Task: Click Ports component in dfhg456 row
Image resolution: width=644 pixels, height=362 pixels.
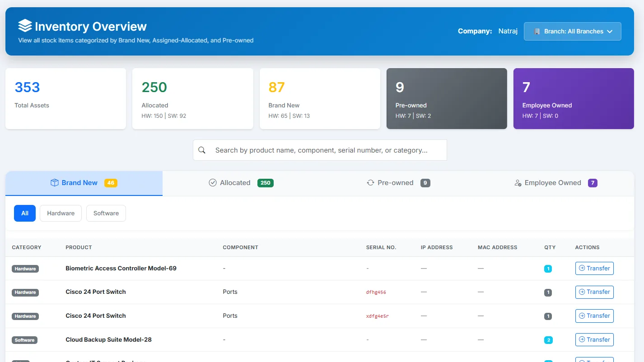Action: (x=230, y=292)
